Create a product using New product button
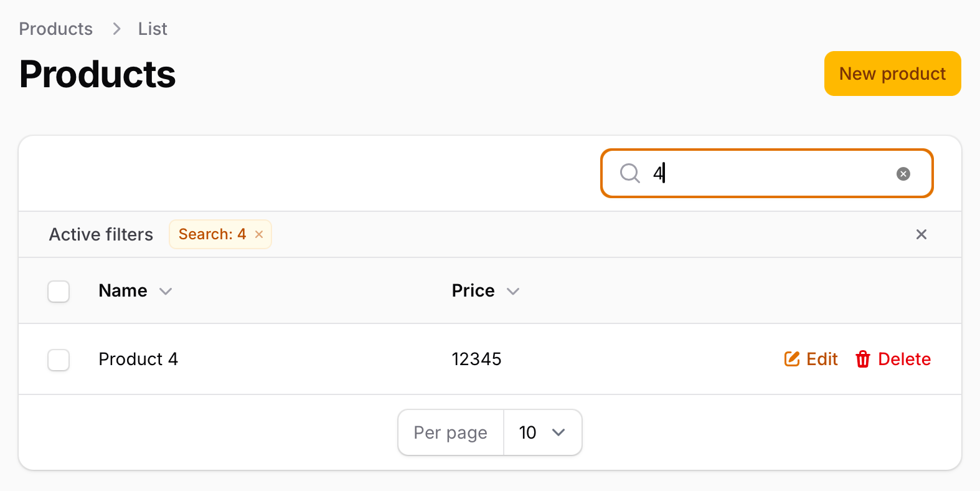Image resolution: width=980 pixels, height=491 pixels. (x=892, y=74)
